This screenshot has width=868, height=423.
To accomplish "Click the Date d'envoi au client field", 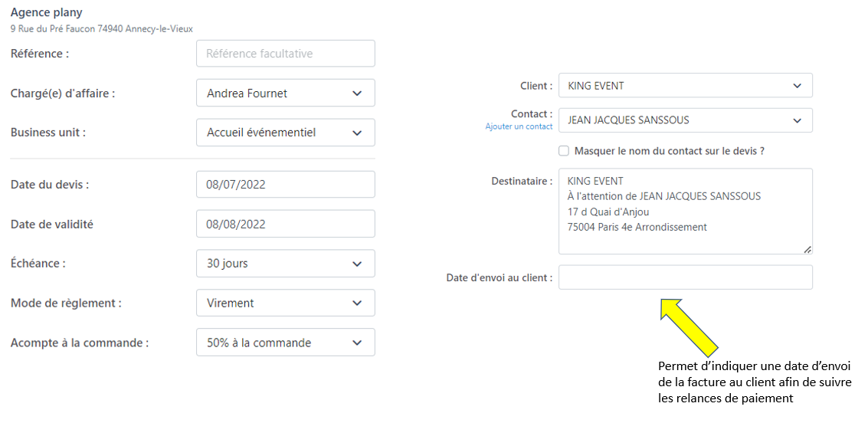I will pos(685,277).
